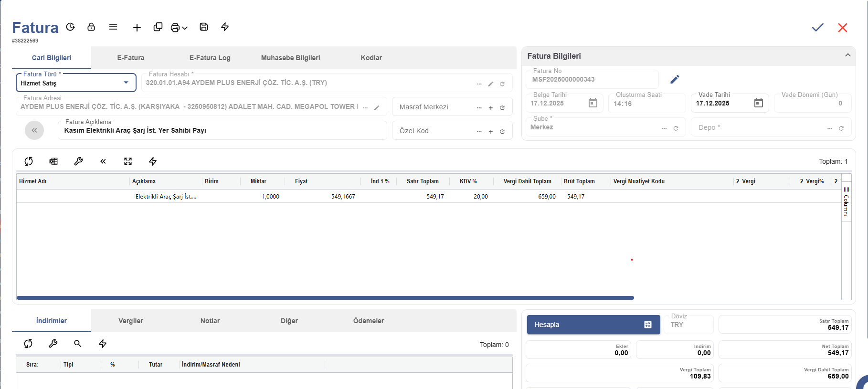Screen dimensions: 868x389
Task: Add a new Özel Kod with plus
Action: (x=491, y=132)
